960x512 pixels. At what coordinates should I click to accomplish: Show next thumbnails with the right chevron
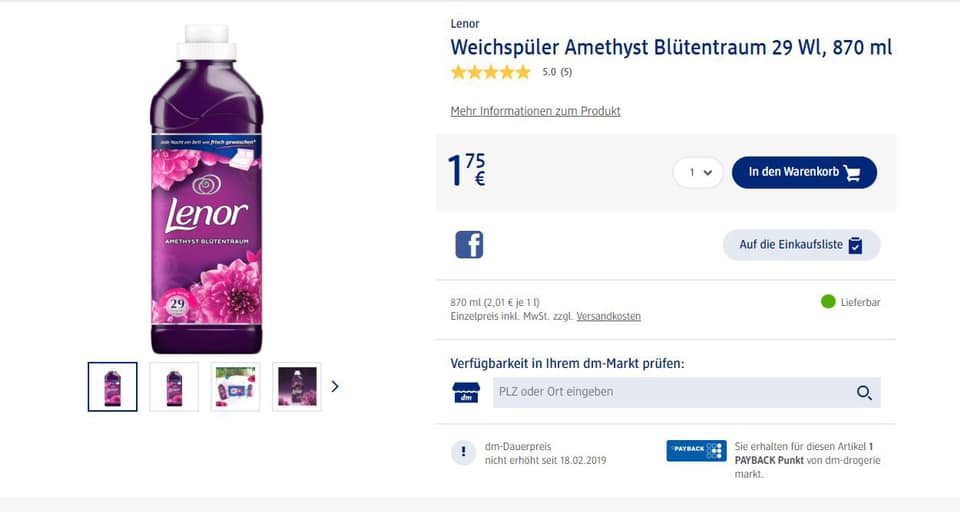pos(335,386)
